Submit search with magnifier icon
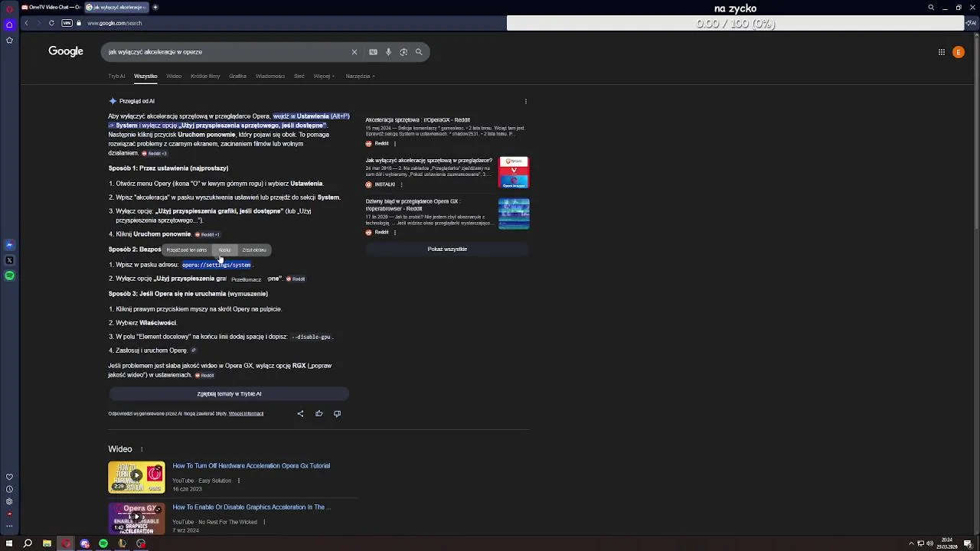The image size is (980, 551). tap(419, 52)
